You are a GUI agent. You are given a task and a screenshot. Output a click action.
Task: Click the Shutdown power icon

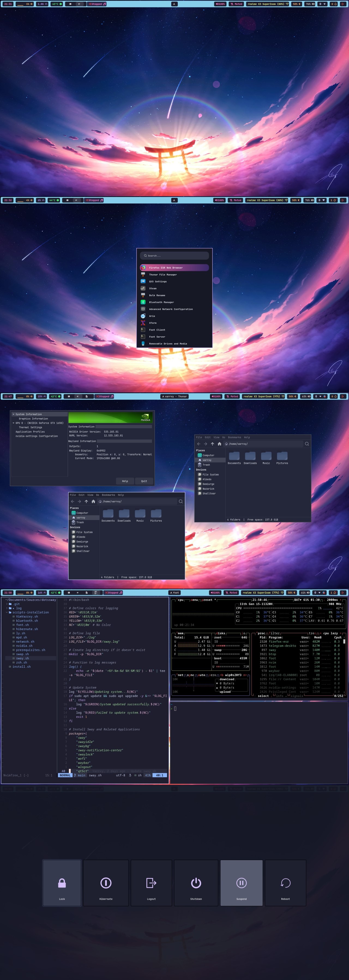pyautogui.click(x=196, y=883)
